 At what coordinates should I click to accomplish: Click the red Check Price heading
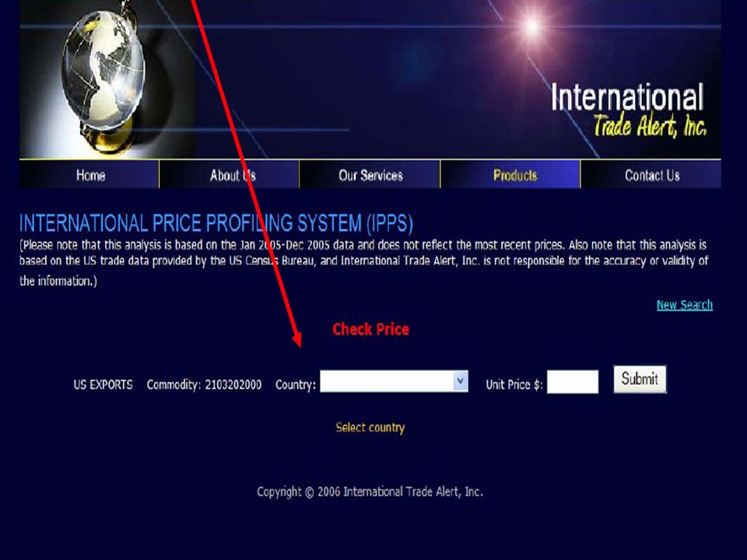click(370, 329)
